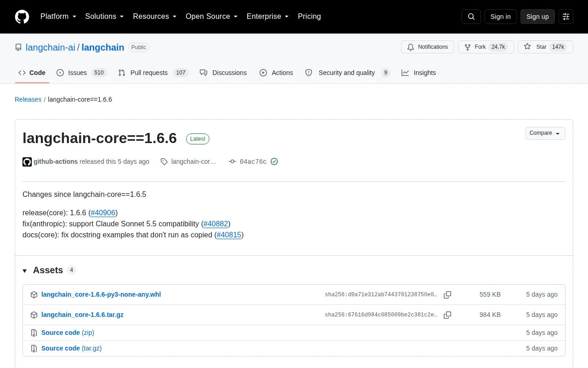Open the Security and quality tab
The image size is (588, 368).
point(347,73)
